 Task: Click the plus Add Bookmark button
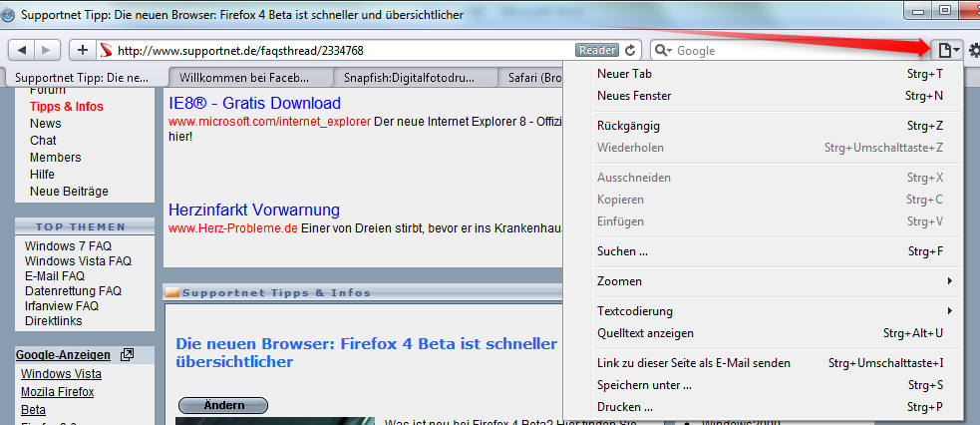(83, 50)
